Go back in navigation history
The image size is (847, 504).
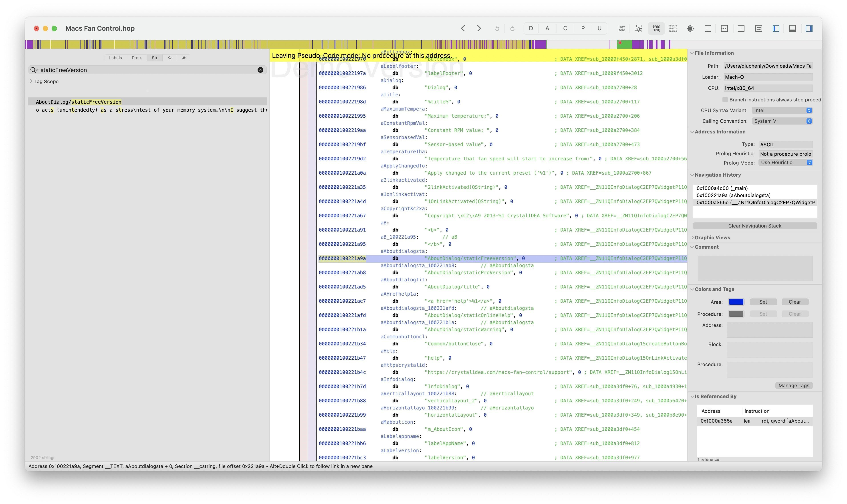point(463,28)
